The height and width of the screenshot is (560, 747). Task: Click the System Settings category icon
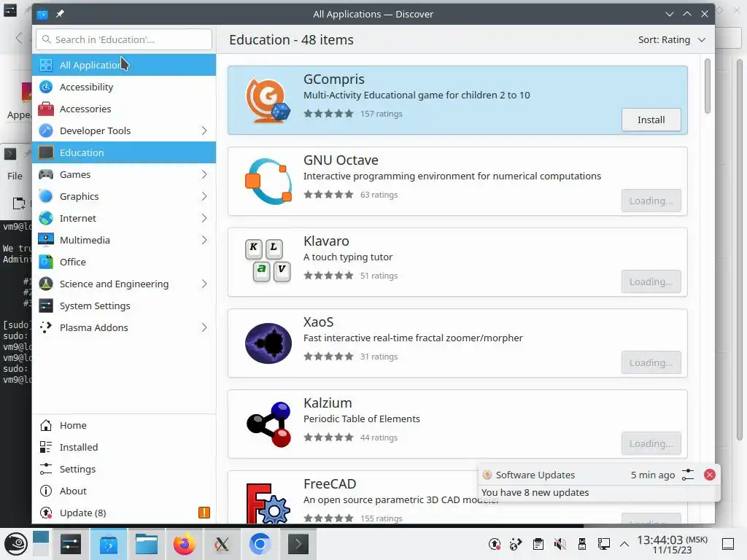[46, 306]
